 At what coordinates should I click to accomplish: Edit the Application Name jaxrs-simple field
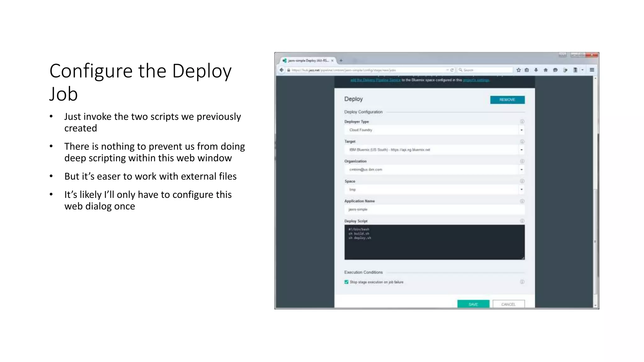coord(435,210)
